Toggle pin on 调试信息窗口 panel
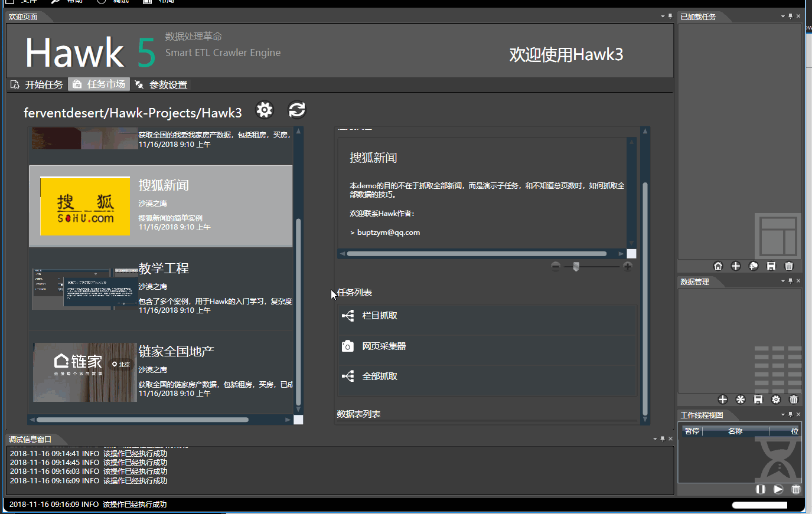 [x=663, y=439]
